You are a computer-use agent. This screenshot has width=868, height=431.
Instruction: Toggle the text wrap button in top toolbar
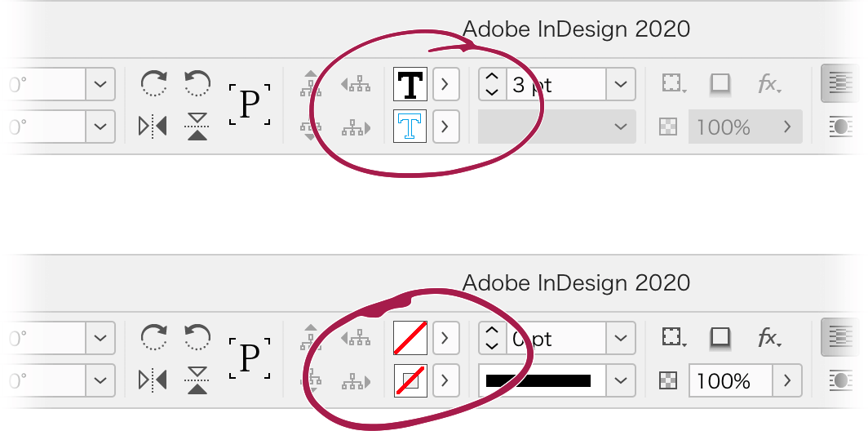click(840, 84)
